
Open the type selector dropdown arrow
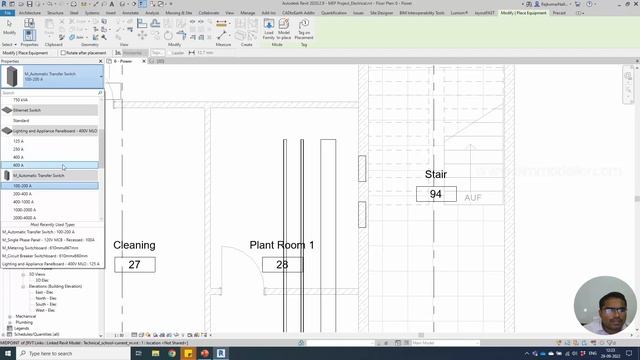100,76
